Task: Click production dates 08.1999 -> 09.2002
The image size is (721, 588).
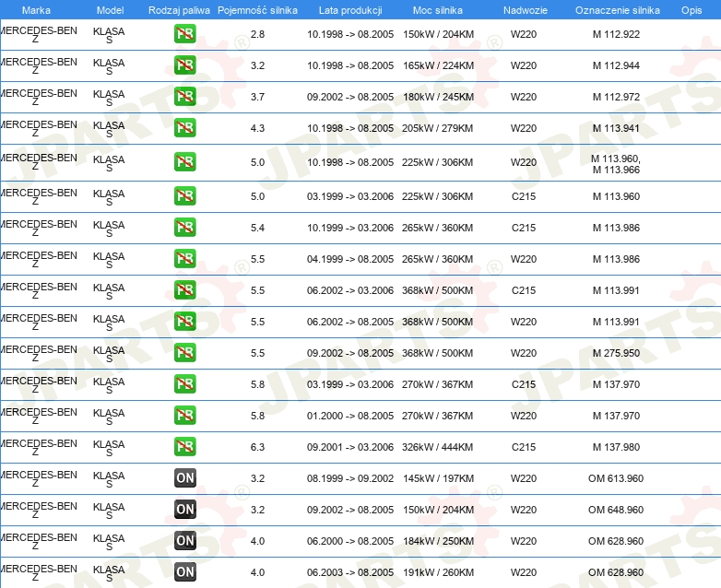Action: click(x=350, y=478)
